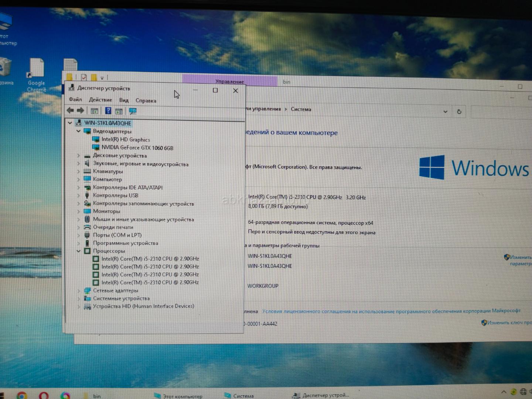Open the Действие menu
Image resolution: width=532 pixels, height=399 pixels.
pos(100,100)
